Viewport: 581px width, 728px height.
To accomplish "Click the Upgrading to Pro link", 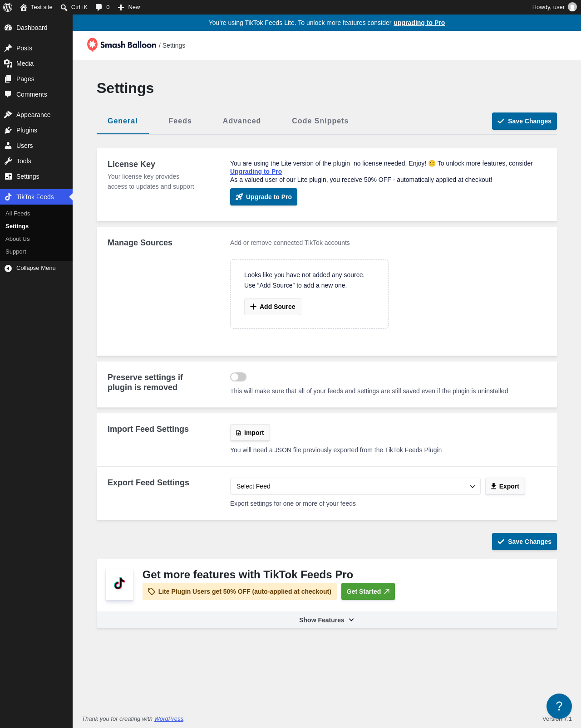I will click(x=256, y=171).
